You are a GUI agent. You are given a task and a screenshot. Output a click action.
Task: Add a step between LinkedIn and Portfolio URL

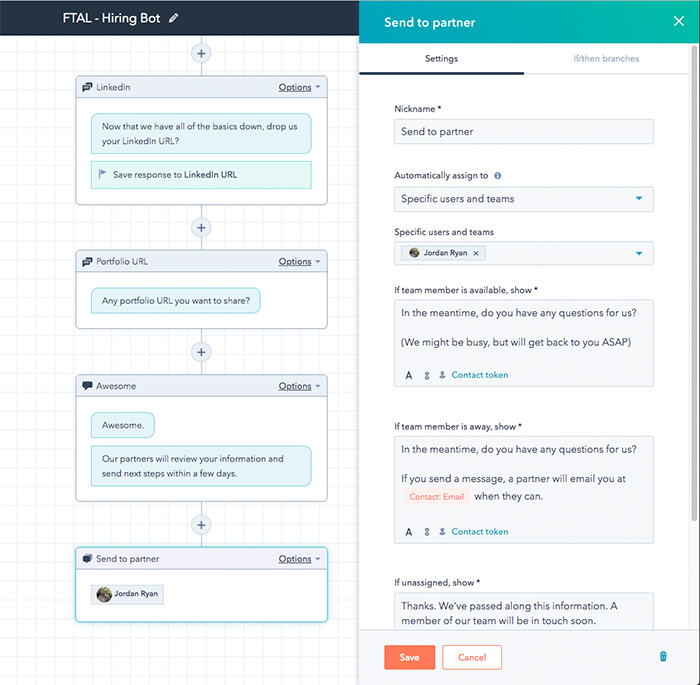201,228
